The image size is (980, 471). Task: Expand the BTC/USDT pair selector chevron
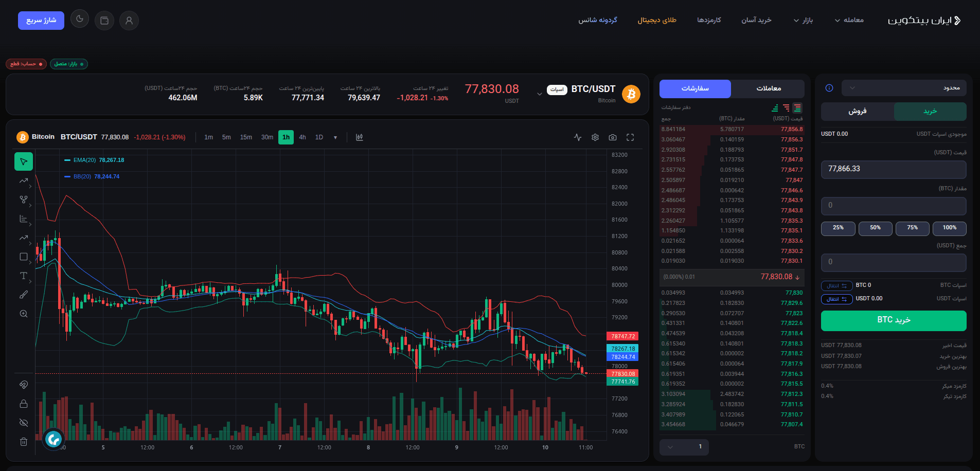[x=539, y=94]
